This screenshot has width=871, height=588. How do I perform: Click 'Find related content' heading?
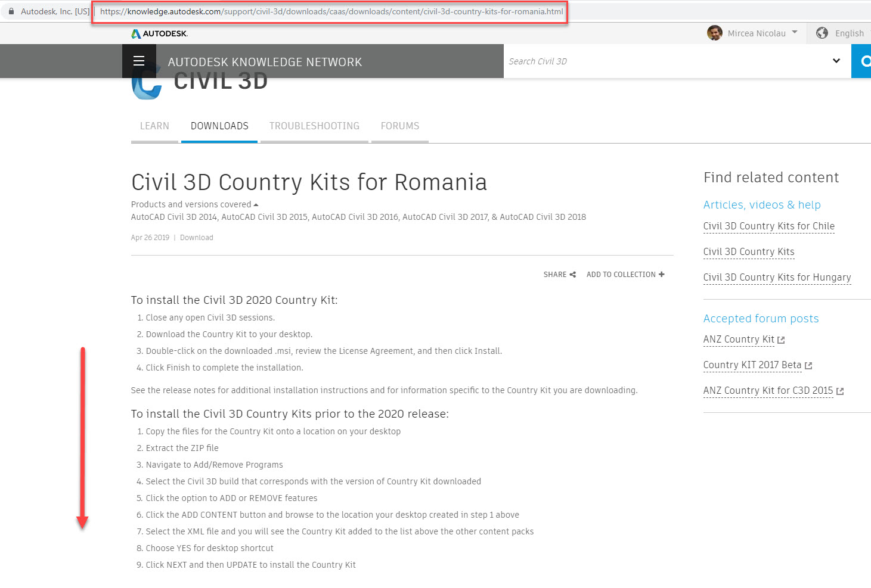(x=771, y=178)
